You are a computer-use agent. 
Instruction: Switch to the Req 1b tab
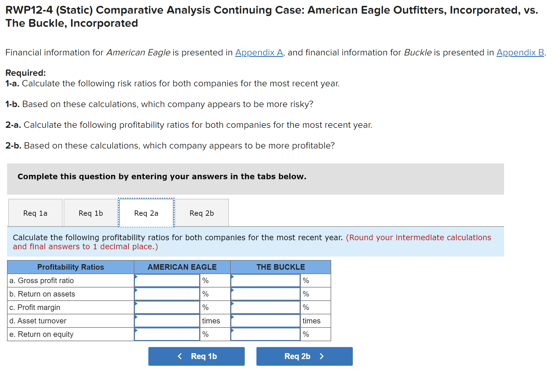[x=90, y=213]
